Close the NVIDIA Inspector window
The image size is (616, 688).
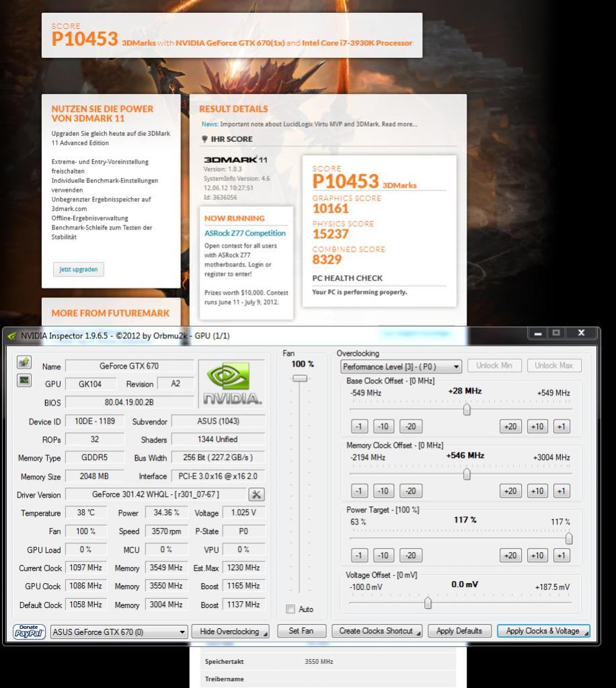581,333
